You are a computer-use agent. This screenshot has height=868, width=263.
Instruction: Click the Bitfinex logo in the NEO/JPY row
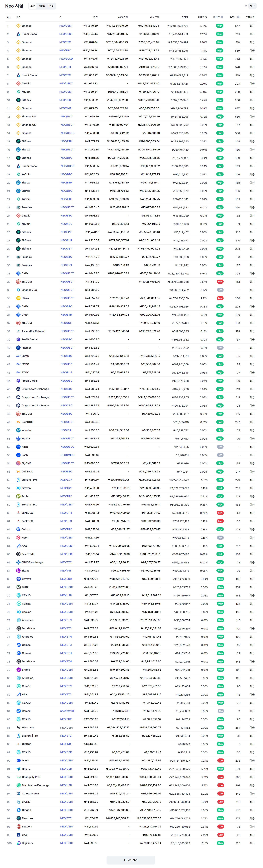[18, 232]
